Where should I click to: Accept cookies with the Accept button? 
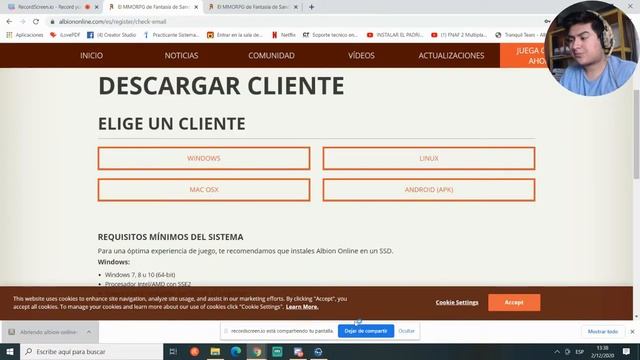click(514, 302)
